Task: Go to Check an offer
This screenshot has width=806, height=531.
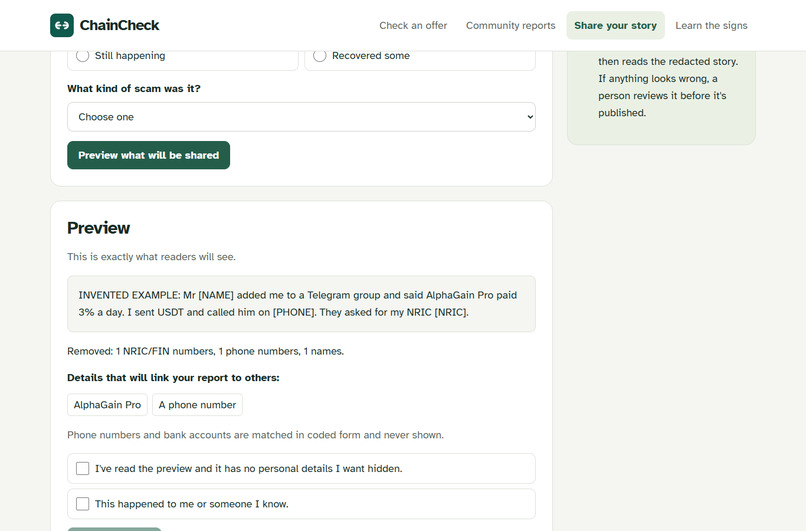Action: [x=413, y=25]
